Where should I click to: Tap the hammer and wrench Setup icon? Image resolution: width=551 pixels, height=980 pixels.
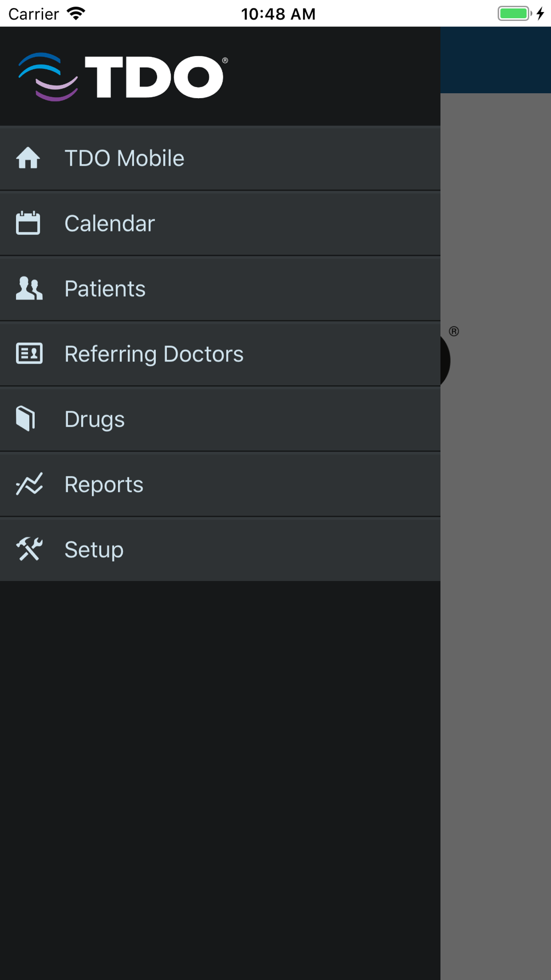click(29, 549)
